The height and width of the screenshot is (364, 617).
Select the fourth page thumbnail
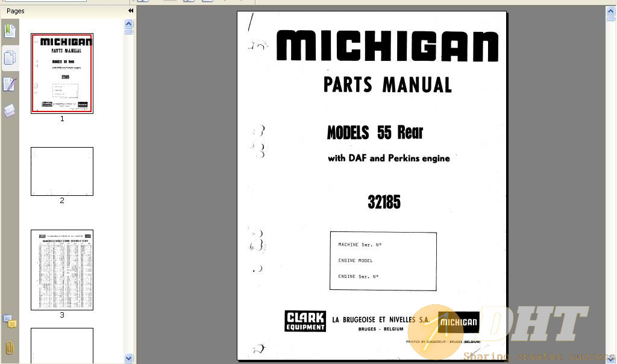point(62,345)
